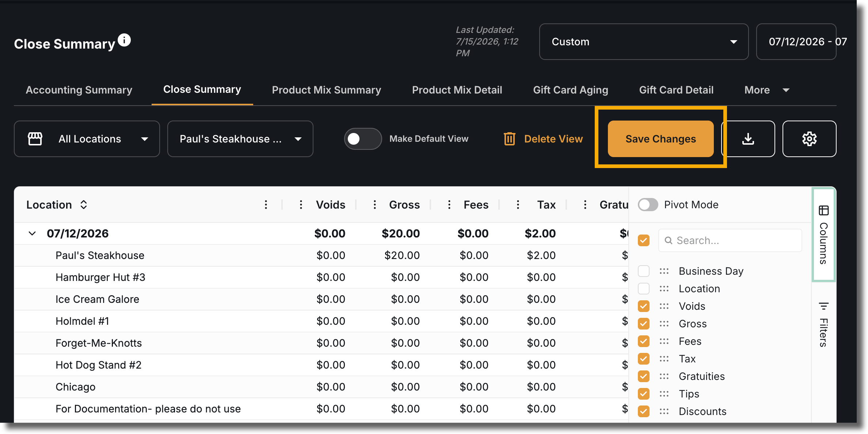
Task: Click the info icon beside Close Summary title
Action: [x=124, y=40]
